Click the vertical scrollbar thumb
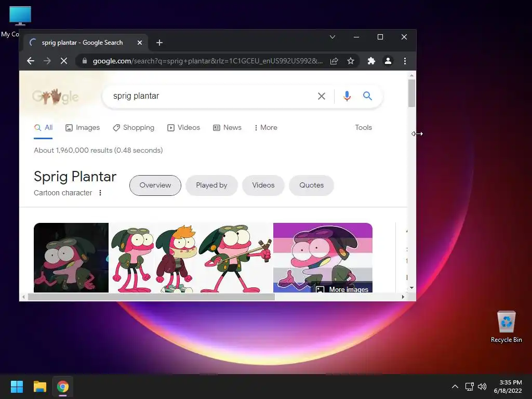This screenshot has height=399, width=532. 411,93
